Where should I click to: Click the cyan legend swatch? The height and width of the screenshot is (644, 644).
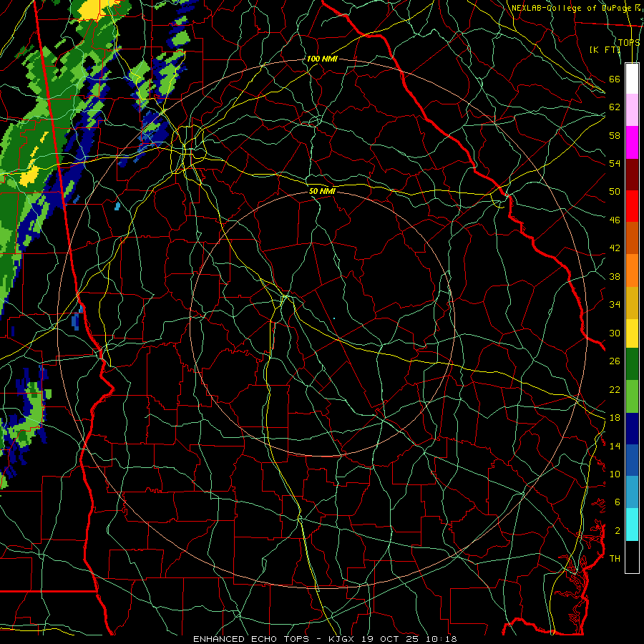click(632, 525)
